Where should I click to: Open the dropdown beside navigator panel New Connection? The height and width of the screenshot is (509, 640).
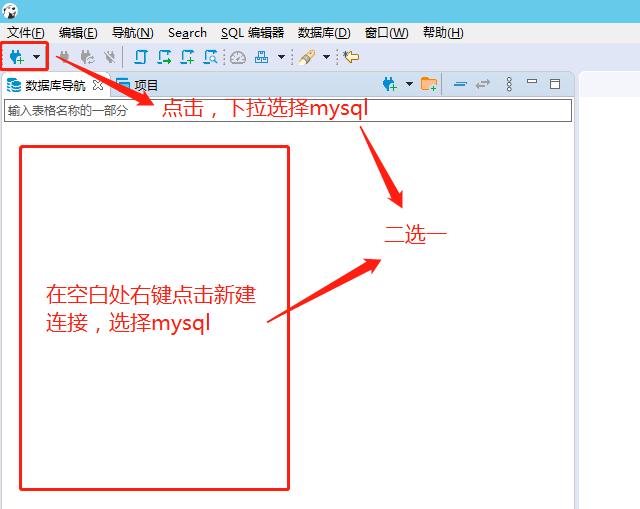(x=409, y=84)
